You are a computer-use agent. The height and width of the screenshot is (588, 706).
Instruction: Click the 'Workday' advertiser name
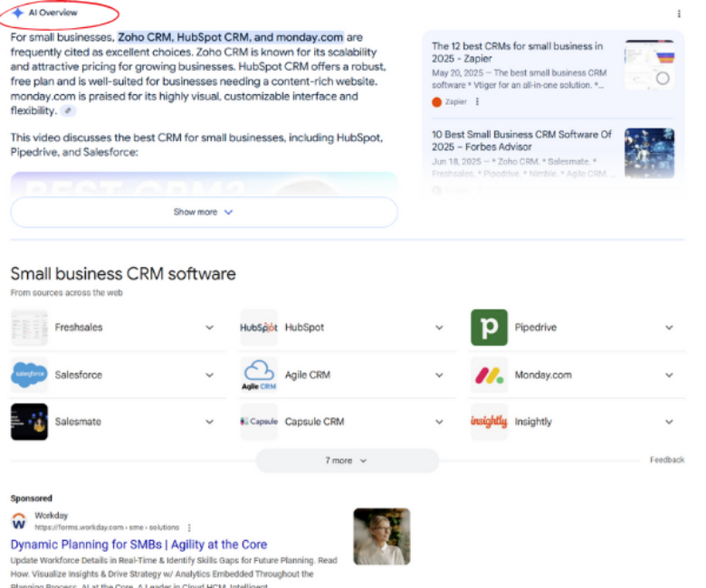coord(51,515)
